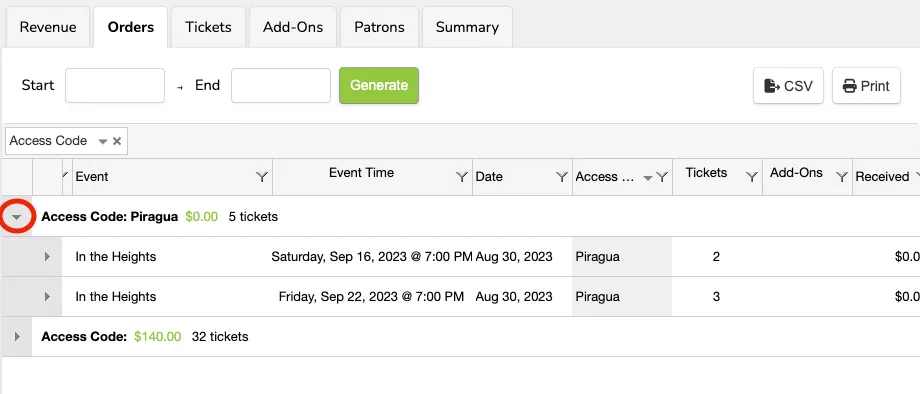Click the filter icon in Access column header

662,177
